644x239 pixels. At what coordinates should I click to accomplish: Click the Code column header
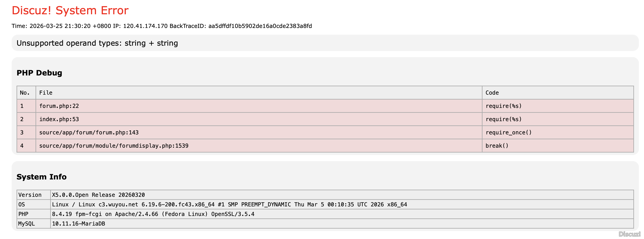(492, 93)
